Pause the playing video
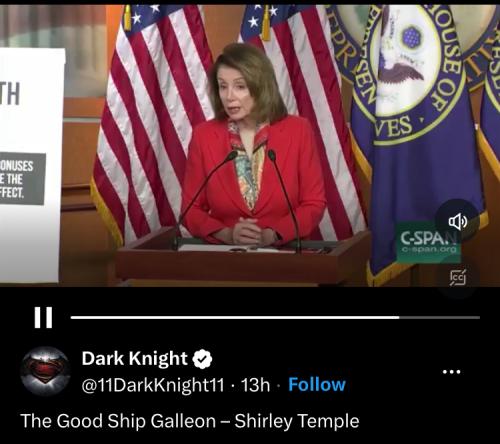Viewport: 500px width, 444px height. [43, 317]
